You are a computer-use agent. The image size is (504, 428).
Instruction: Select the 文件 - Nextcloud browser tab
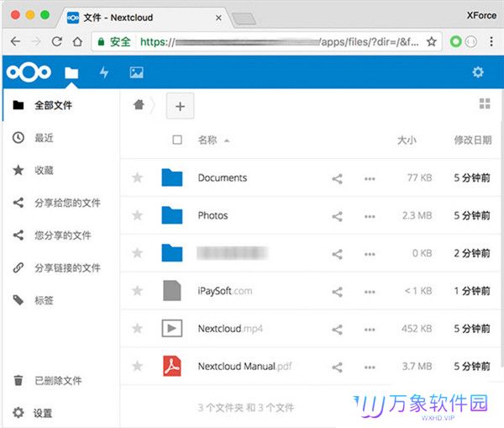[x=143, y=18]
